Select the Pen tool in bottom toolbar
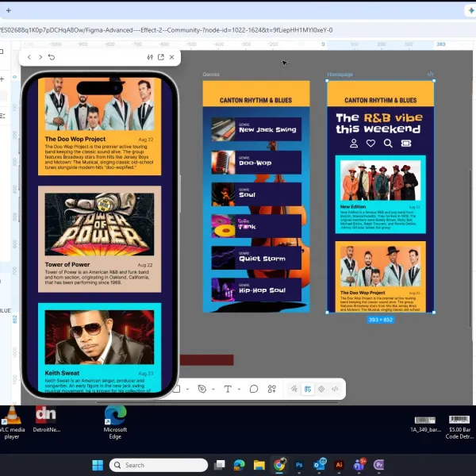Screen dimensions: 476x476 pyautogui.click(x=202, y=389)
